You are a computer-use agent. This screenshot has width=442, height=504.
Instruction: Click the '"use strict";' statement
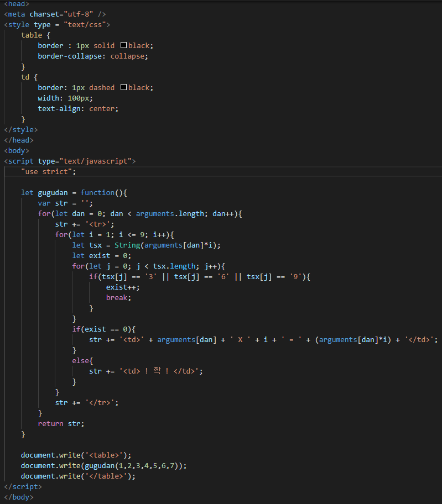[x=49, y=172]
